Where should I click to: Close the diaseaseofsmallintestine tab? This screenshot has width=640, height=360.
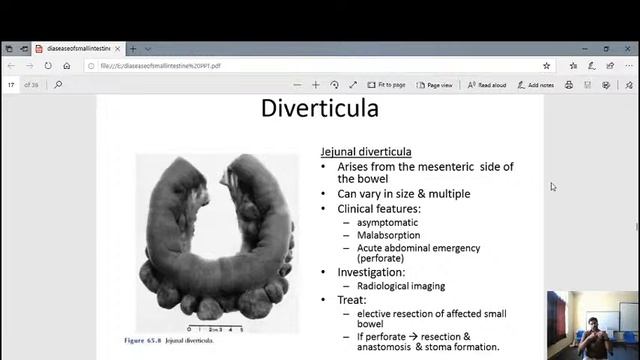pyautogui.click(x=118, y=49)
